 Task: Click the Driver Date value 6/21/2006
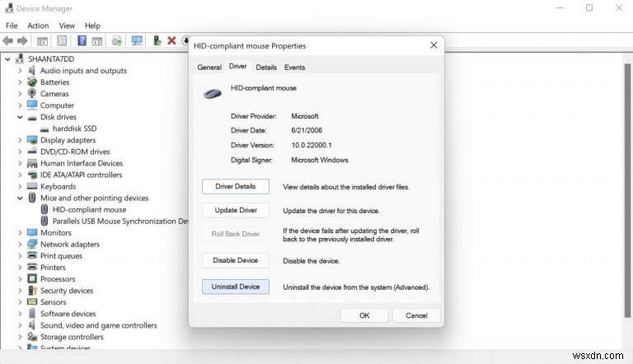pyautogui.click(x=307, y=130)
